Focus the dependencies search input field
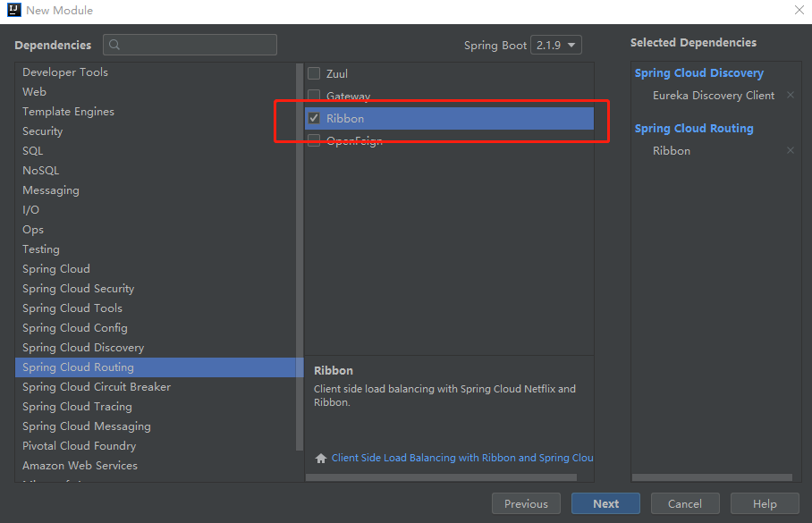 [x=199, y=45]
